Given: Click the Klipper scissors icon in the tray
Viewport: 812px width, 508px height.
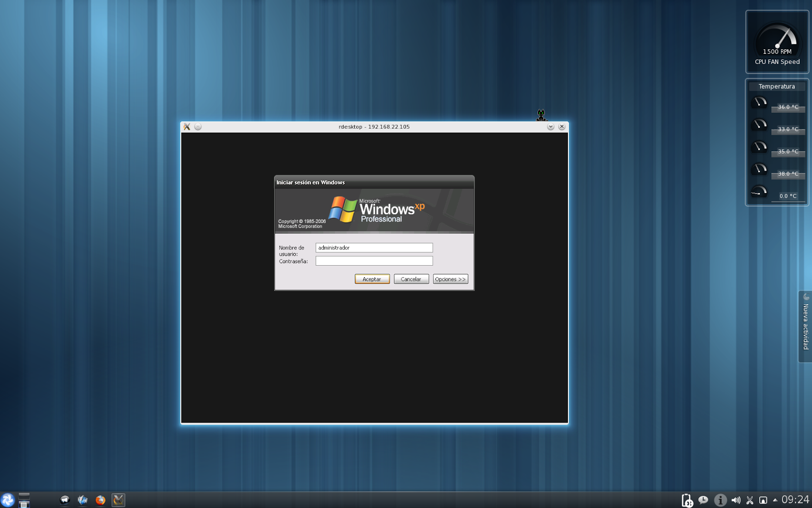Looking at the screenshot, I should coord(750,499).
